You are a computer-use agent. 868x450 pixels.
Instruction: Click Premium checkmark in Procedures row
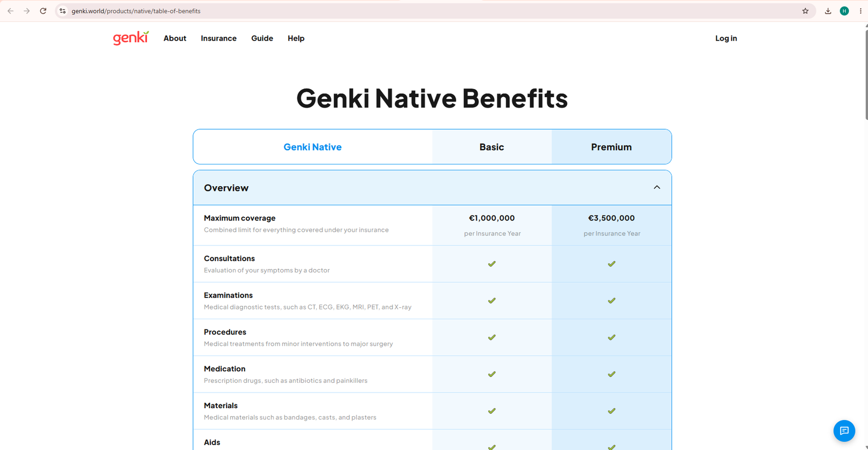(611, 338)
